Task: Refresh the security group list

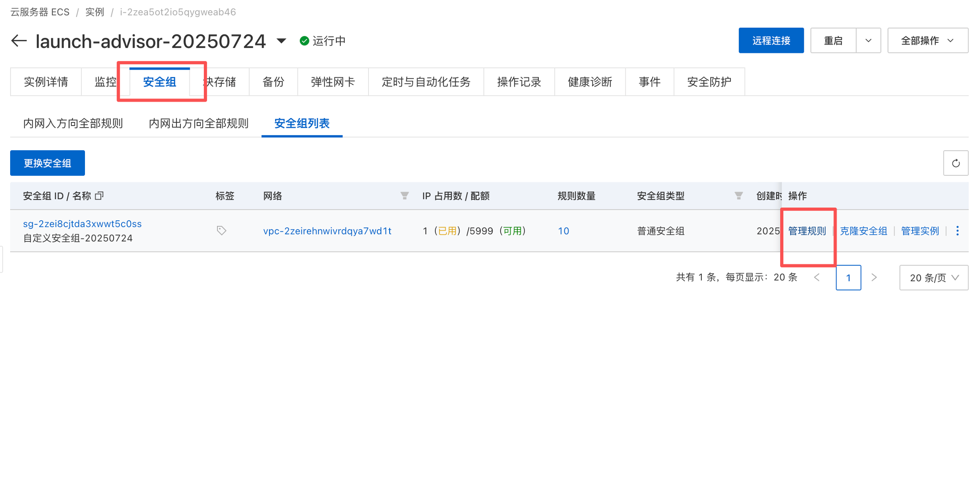Action: (x=956, y=163)
